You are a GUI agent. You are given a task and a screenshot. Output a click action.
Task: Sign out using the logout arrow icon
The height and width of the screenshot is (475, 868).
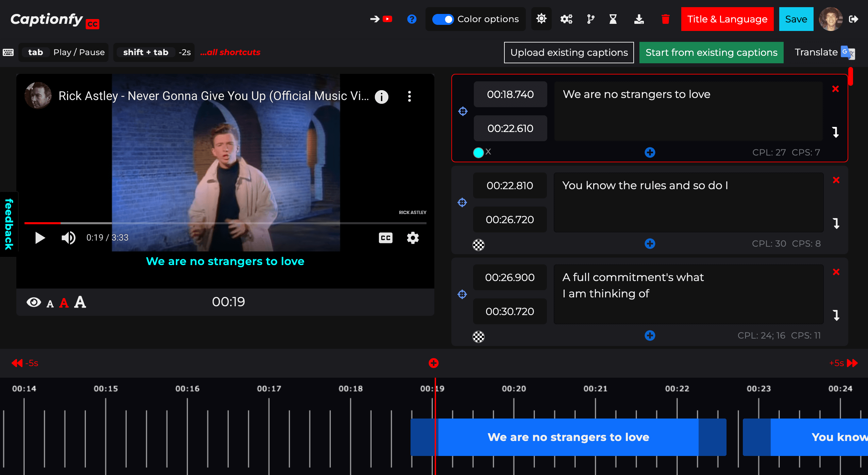coord(853,19)
